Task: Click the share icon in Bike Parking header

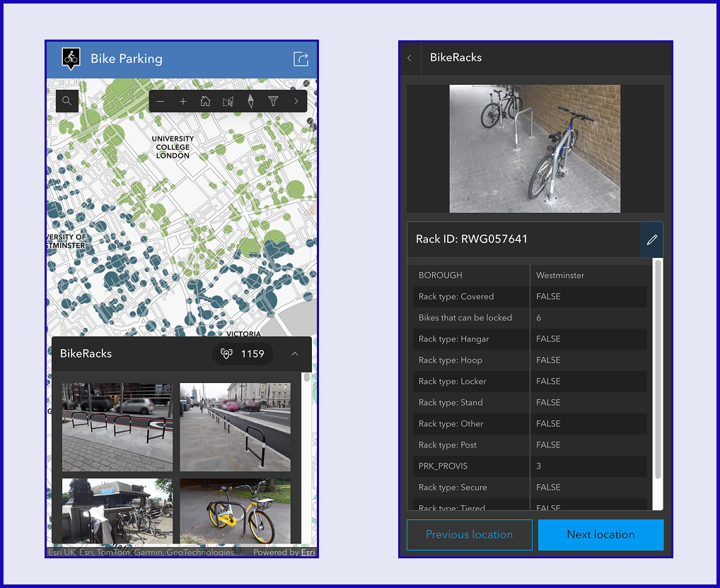Action: pyautogui.click(x=300, y=59)
